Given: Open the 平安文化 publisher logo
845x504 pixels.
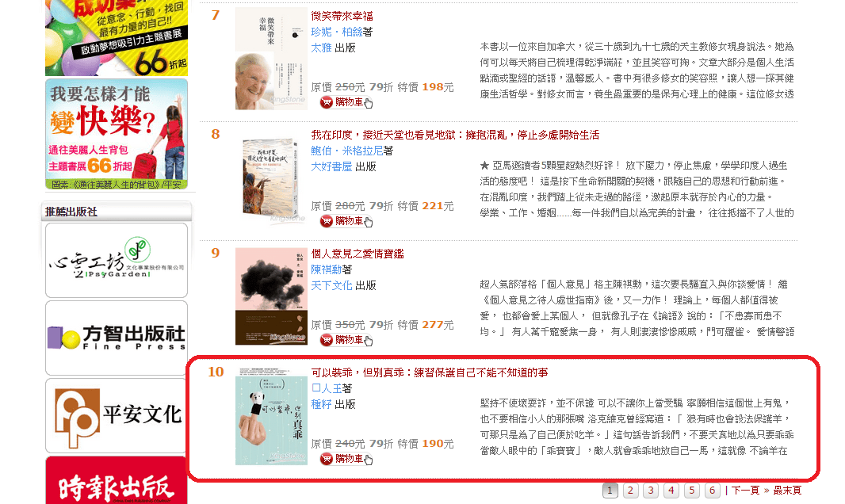Looking at the screenshot, I should [x=117, y=415].
